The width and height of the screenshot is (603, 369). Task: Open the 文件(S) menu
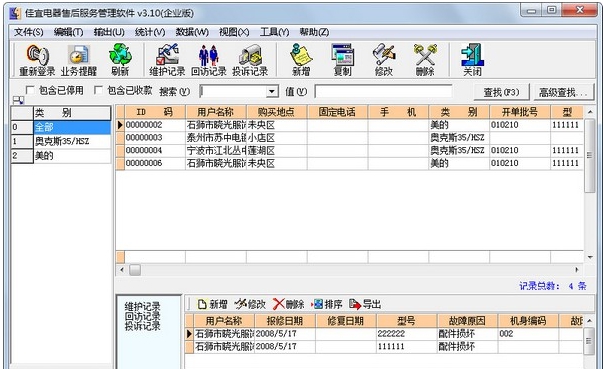click(29, 32)
